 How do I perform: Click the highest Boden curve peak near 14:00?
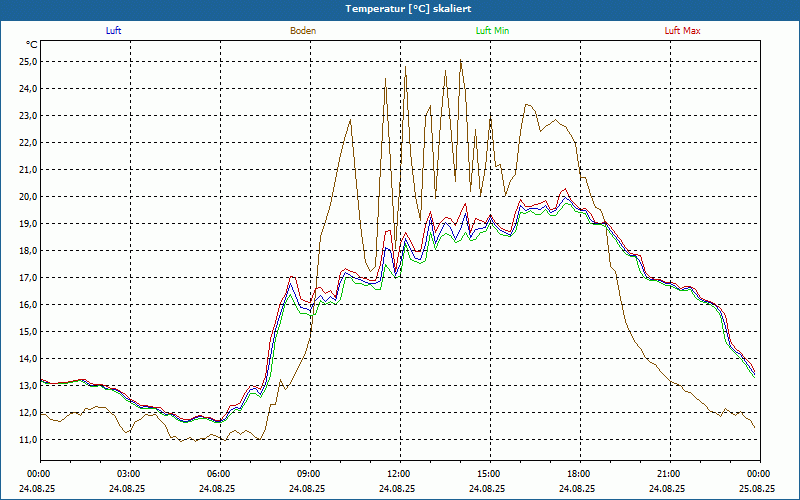(461, 61)
